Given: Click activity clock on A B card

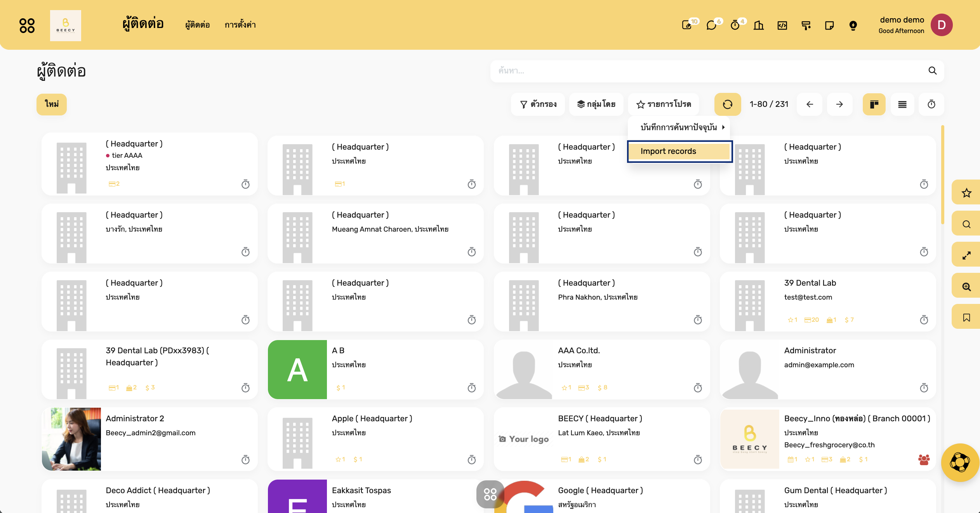Looking at the screenshot, I should click(x=471, y=387).
